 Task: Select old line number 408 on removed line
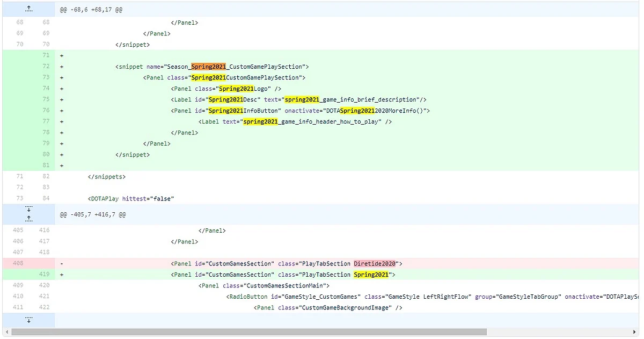click(18, 264)
